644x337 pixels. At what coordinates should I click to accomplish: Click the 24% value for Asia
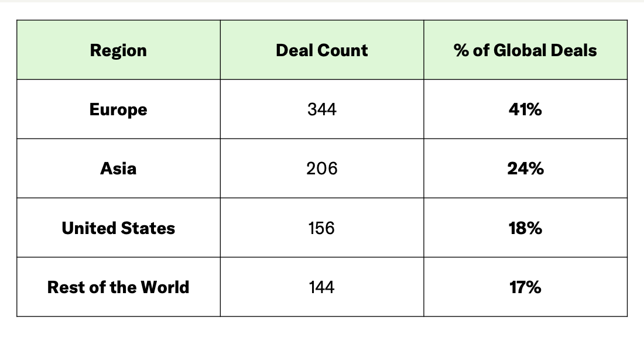525,168
